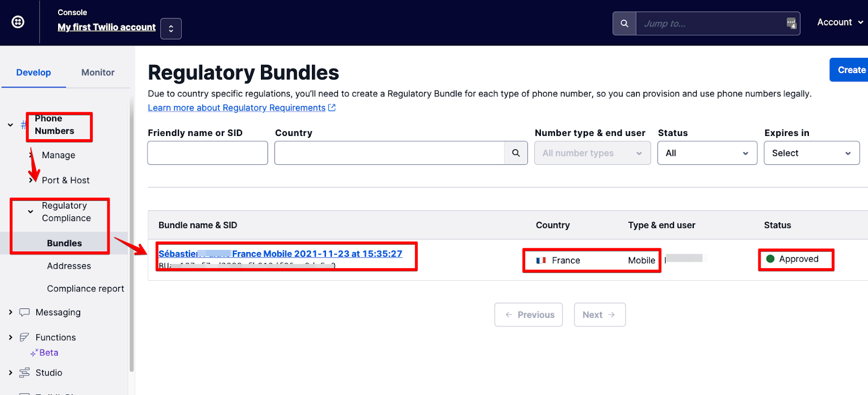Collapse the Phone Numbers section chevron
Image resolution: width=868 pixels, height=395 pixels.
coord(10,125)
